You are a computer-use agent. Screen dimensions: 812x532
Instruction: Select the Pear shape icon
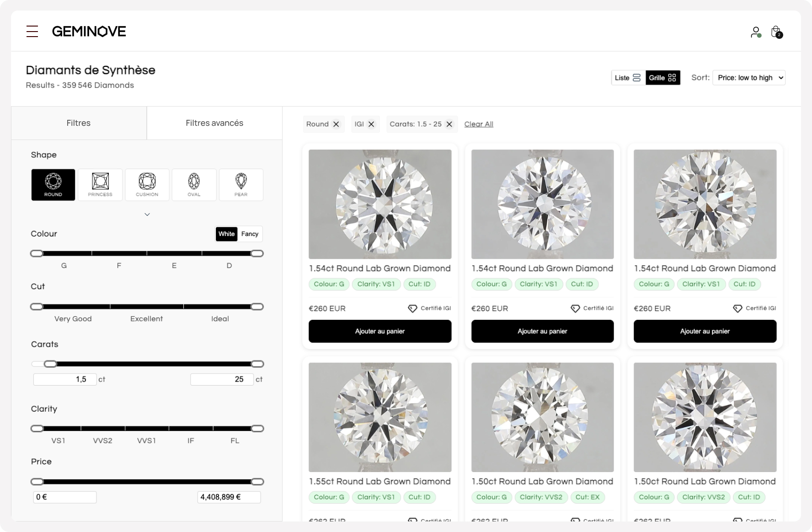tap(241, 185)
